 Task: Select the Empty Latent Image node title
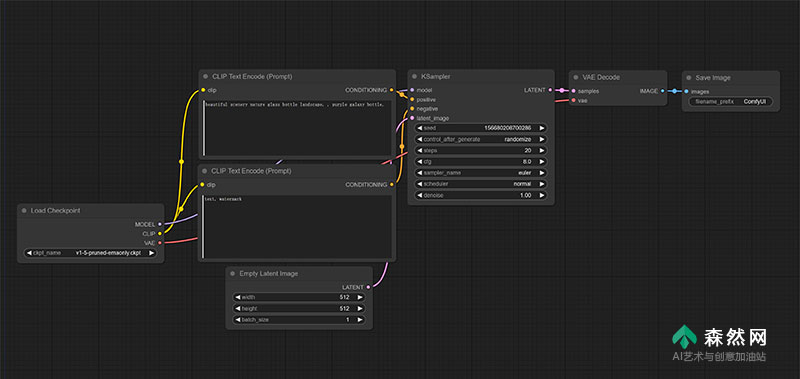point(268,274)
